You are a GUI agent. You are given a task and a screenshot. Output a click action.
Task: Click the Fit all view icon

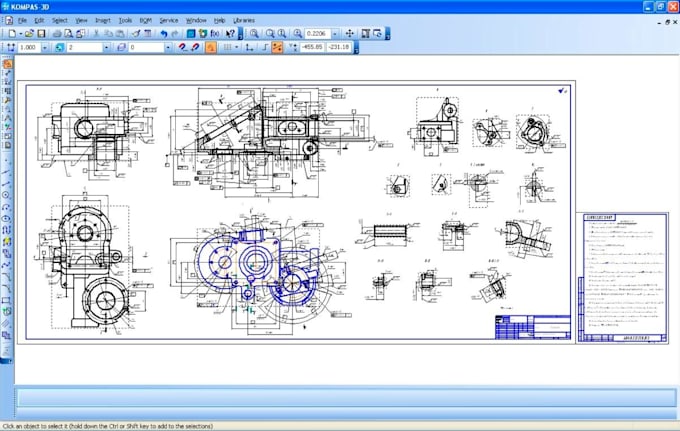pyautogui.click(x=366, y=33)
